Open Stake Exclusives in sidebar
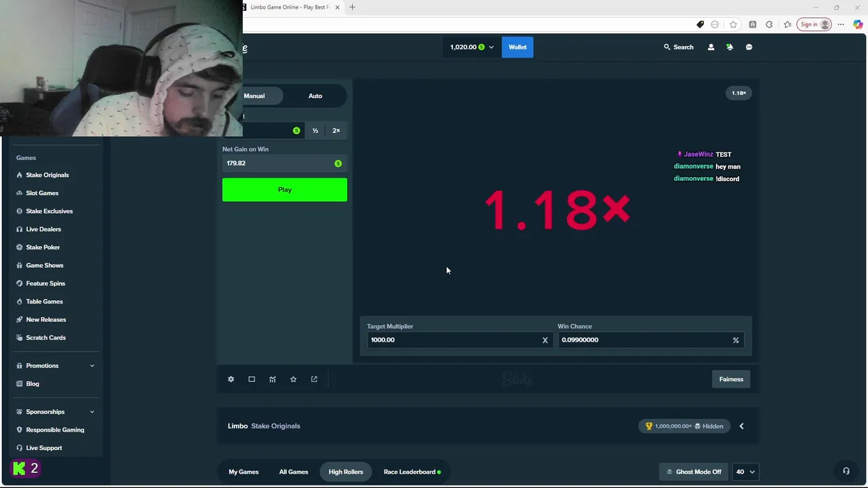Viewport: 868px width, 488px height. (x=49, y=211)
